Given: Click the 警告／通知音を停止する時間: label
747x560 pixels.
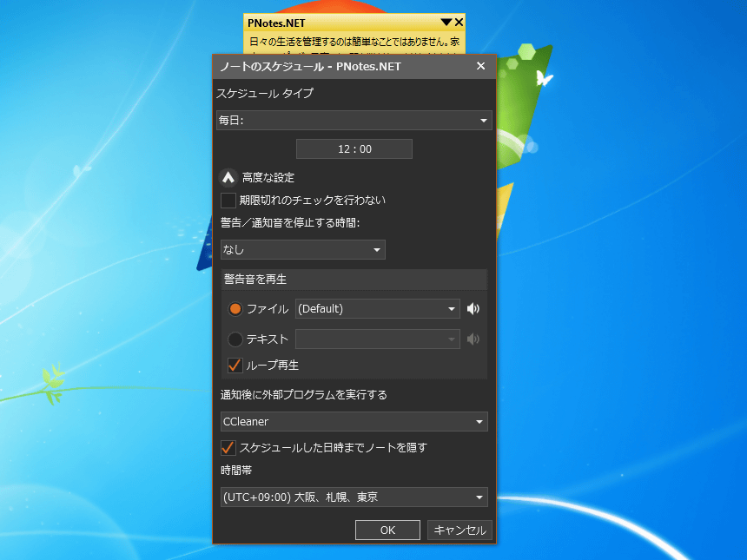Looking at the screenshot, I should click(290, 223).
